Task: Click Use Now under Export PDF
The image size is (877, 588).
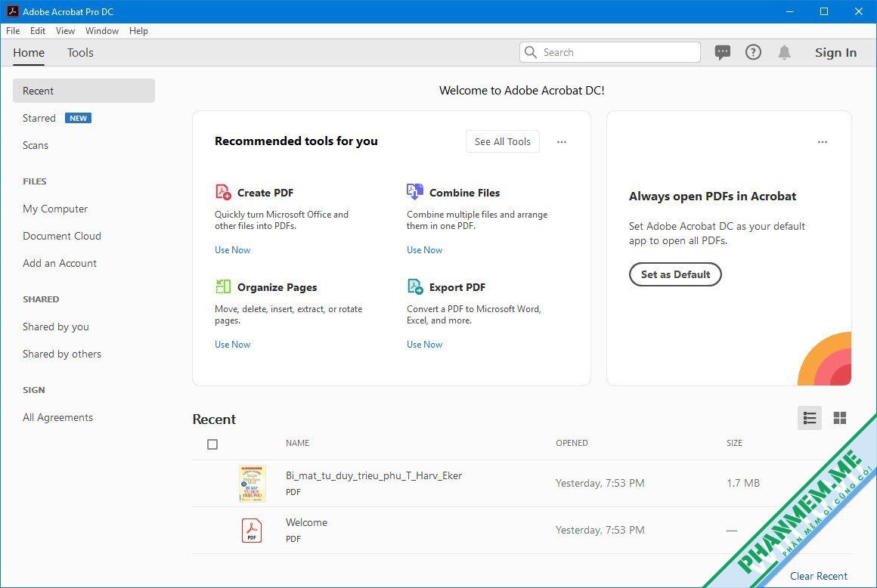Action: click(x=425, y=345)
